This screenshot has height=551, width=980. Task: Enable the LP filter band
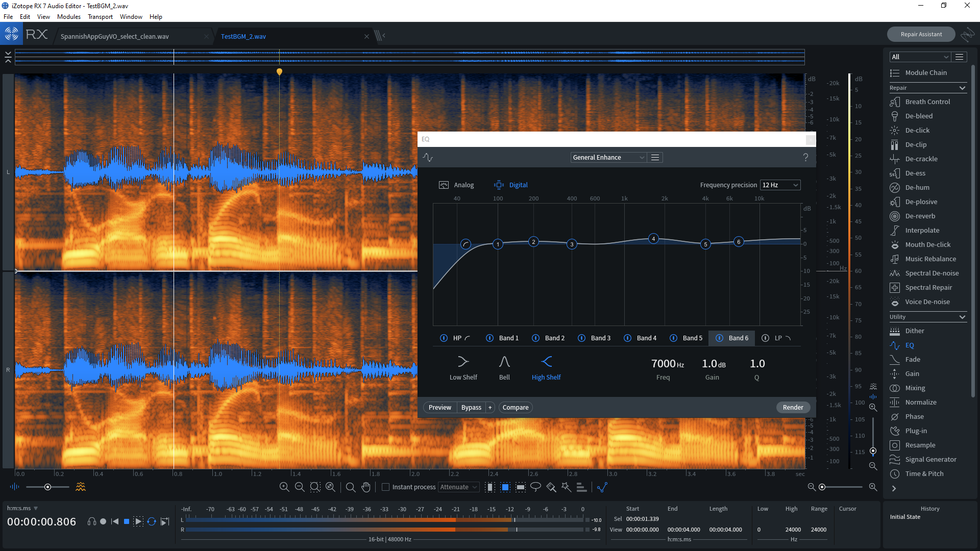765,338
